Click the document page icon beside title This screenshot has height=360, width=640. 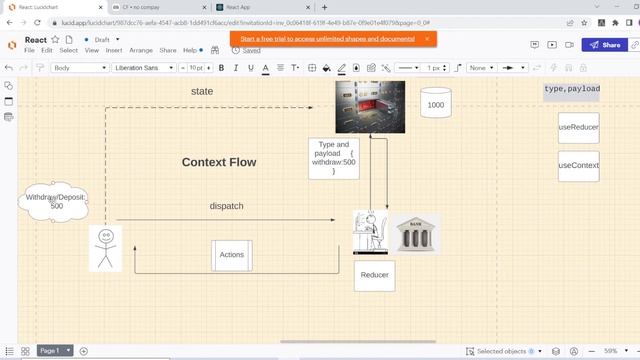point(69,40)
